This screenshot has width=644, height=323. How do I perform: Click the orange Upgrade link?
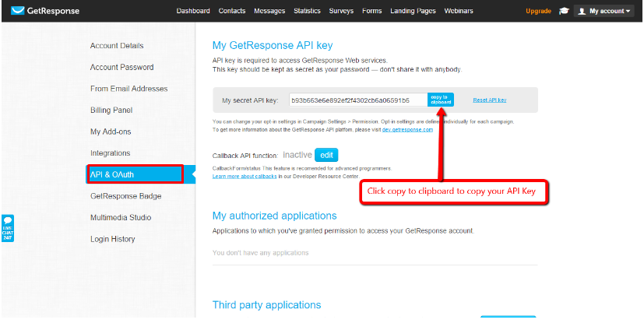[538, 11]
